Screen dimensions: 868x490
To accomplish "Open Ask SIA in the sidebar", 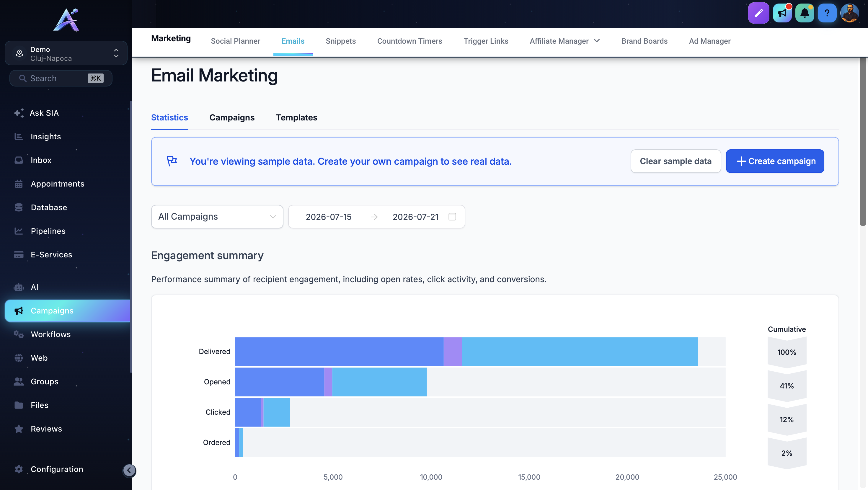I will pos(44,113).
